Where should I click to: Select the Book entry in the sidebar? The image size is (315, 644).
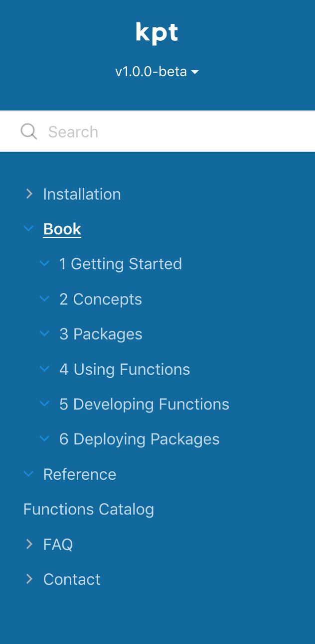62,228
